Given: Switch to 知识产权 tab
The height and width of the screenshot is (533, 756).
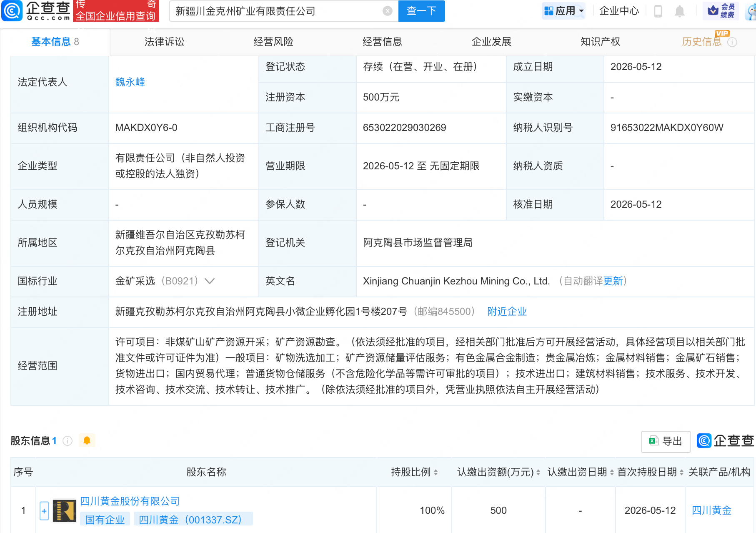Looking at the screenshot, I should (601, 42).
